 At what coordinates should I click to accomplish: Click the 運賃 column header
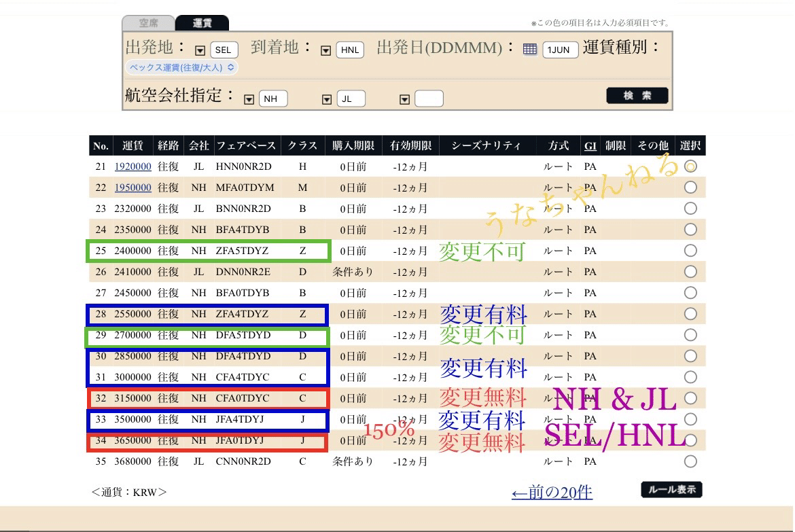click(x=132, y=146)
